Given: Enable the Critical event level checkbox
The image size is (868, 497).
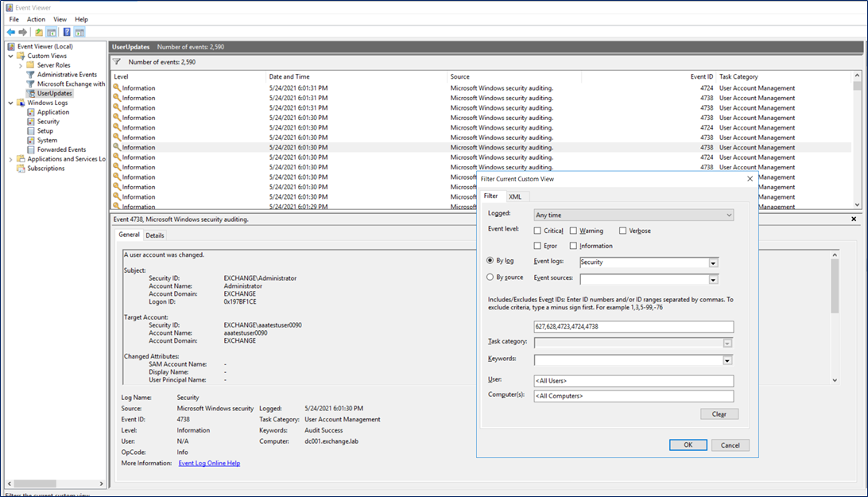Looking at the screenshot, I should [x=538, y=231].
